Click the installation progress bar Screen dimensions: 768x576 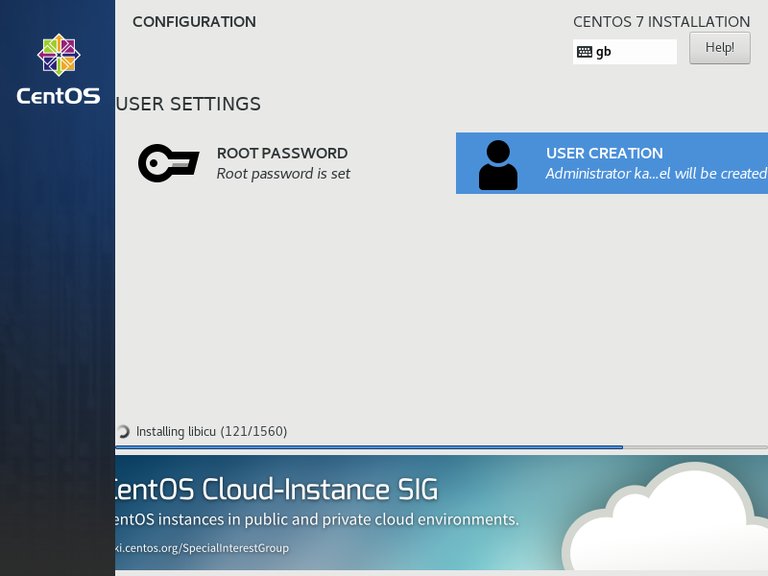441,447
